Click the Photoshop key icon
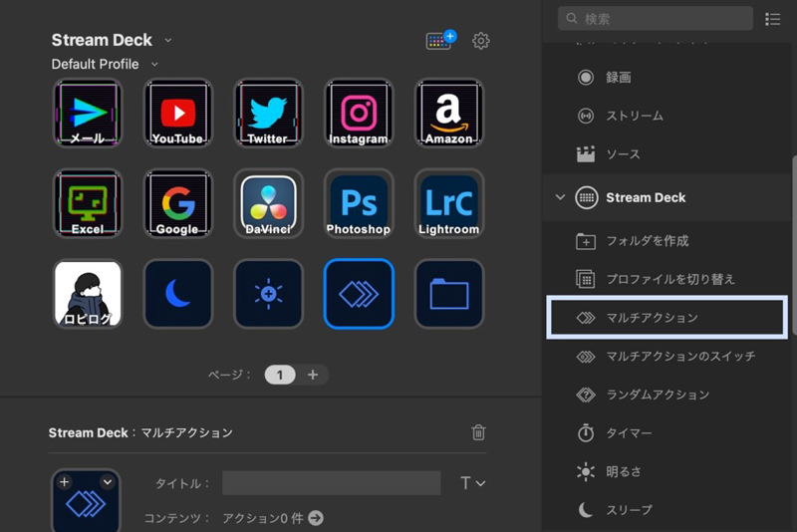Screen dimensions: 797x532 pos(358,202)
